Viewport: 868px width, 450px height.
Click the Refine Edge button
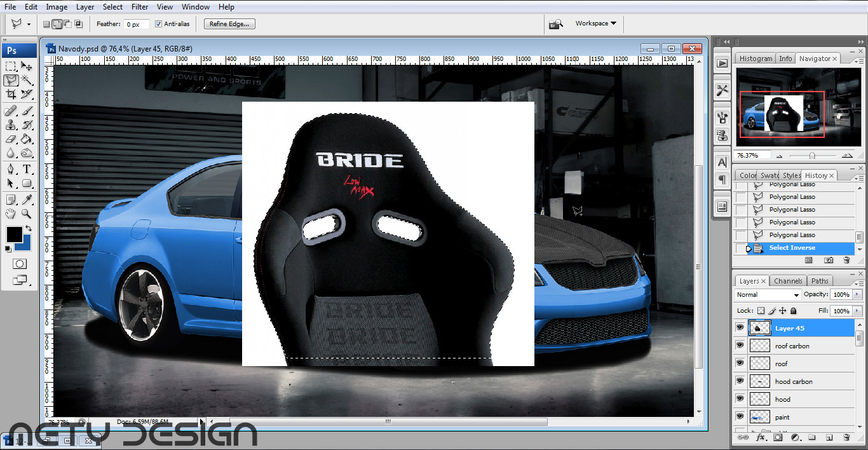pyautogui.click(x=229, y=24)
